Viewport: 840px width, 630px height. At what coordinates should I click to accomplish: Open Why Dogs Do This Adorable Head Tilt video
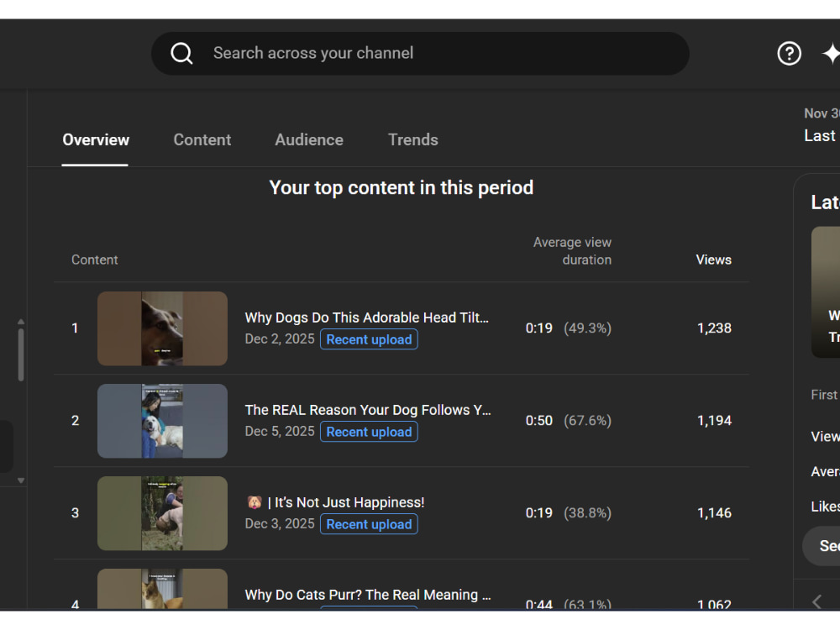pos(366,318)
